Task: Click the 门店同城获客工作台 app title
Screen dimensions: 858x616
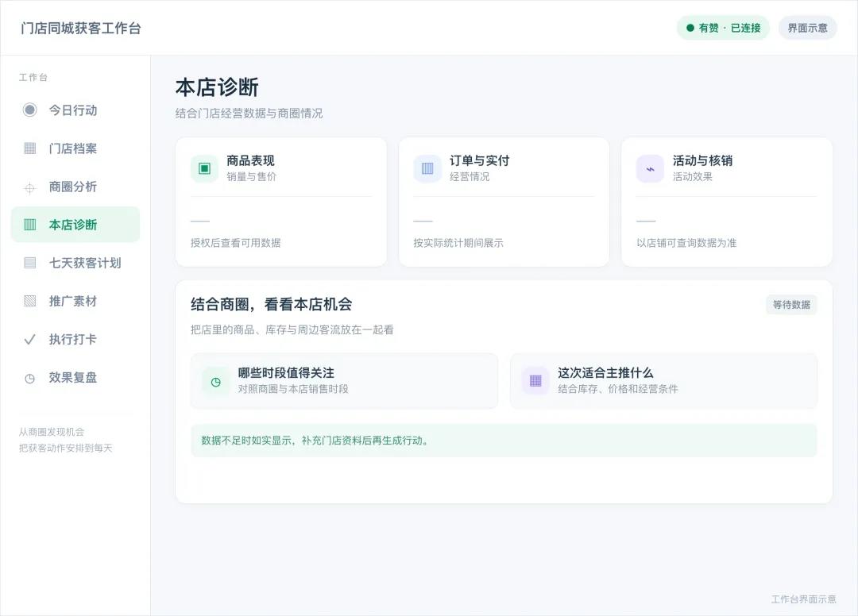Action: click(x=80, y=29)
